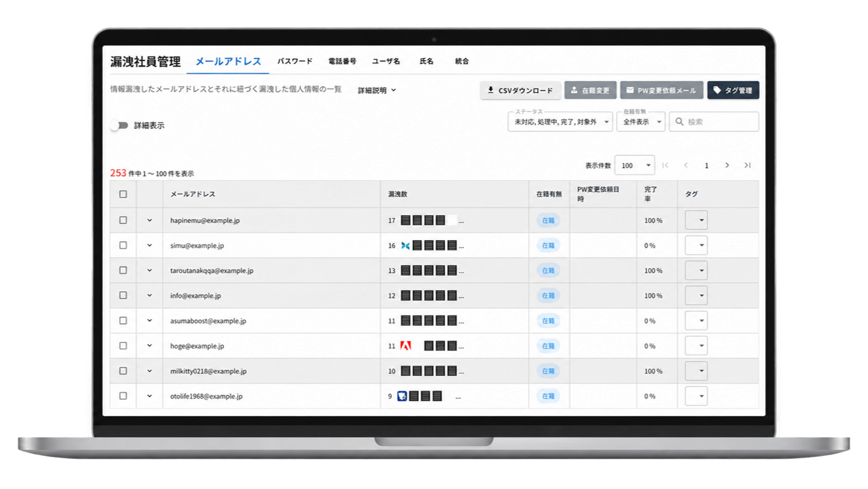Click the 在籍有無 column header
868x489 pixels.
(x=549, y=194)
